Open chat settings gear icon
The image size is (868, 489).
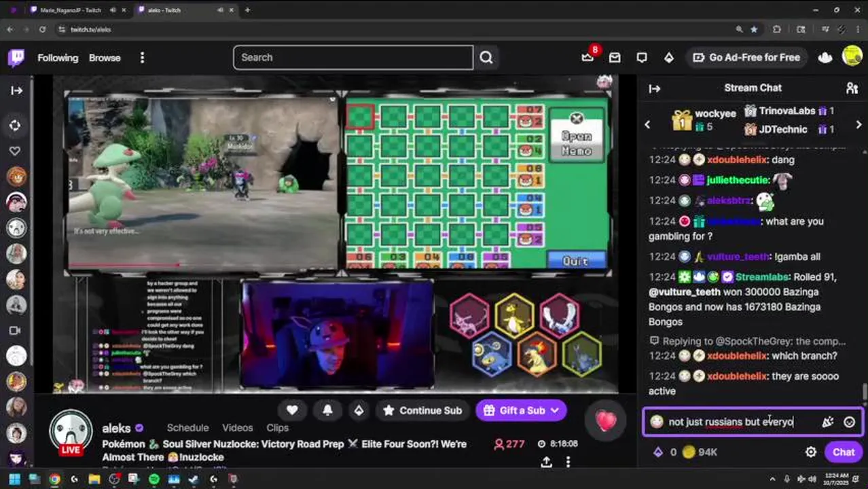click(811, 452)
